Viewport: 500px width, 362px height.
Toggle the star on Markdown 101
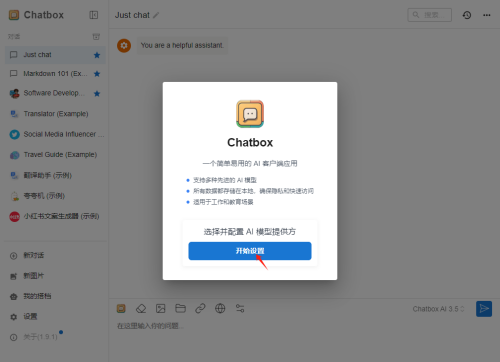(x=97, y=74)
